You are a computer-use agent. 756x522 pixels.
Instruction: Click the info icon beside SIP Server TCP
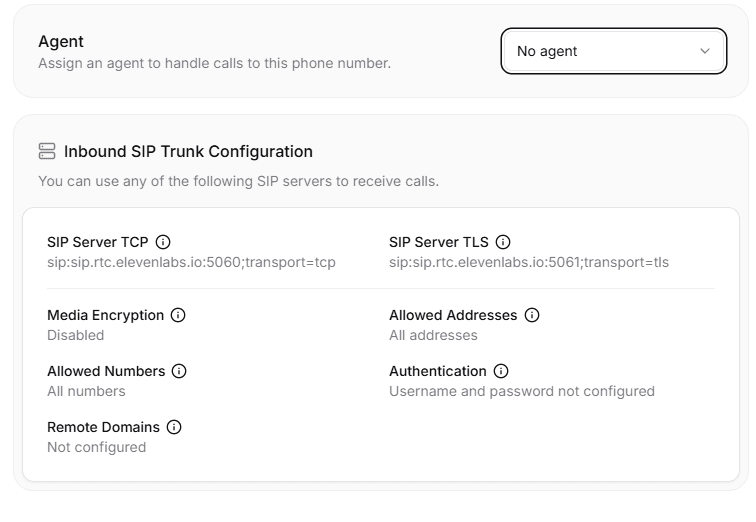coord(164,242)
